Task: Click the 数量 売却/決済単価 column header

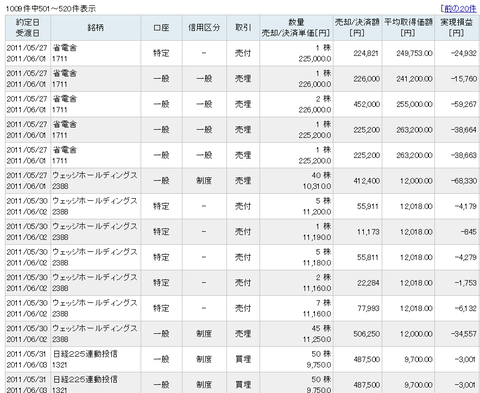Action: click(x=296, y=28)
